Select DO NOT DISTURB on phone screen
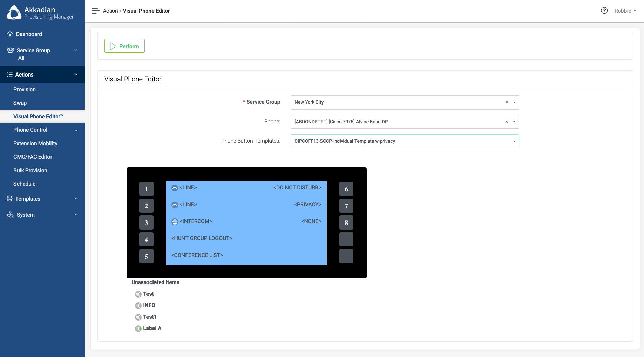This screenshot has width=644, height=357. tap(297, 188)
